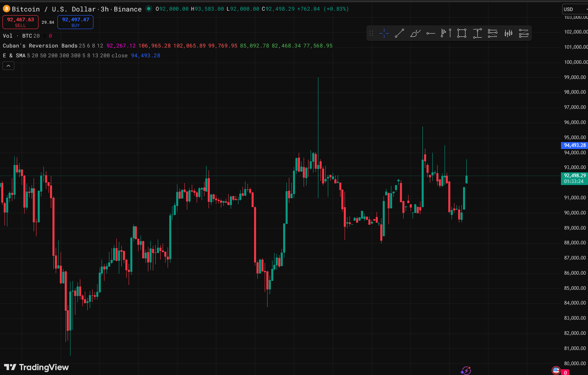Select the volume profile bar tool

pos(446,34)
